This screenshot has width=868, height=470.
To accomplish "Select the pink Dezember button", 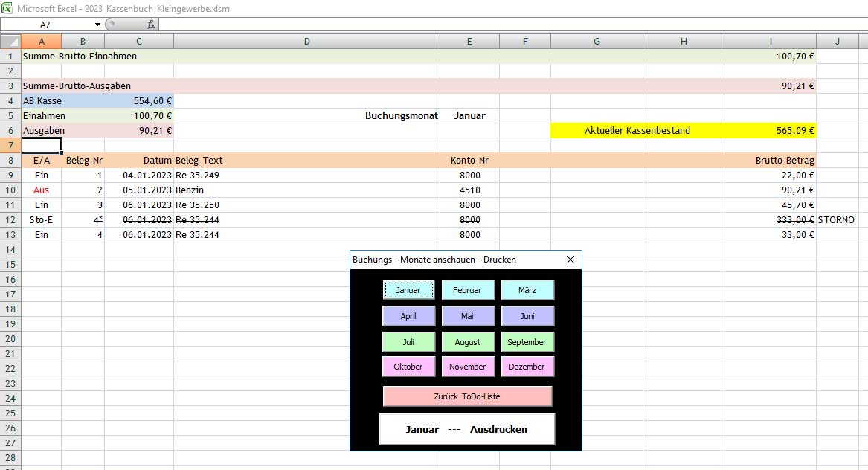I will [x=527, y=367].
